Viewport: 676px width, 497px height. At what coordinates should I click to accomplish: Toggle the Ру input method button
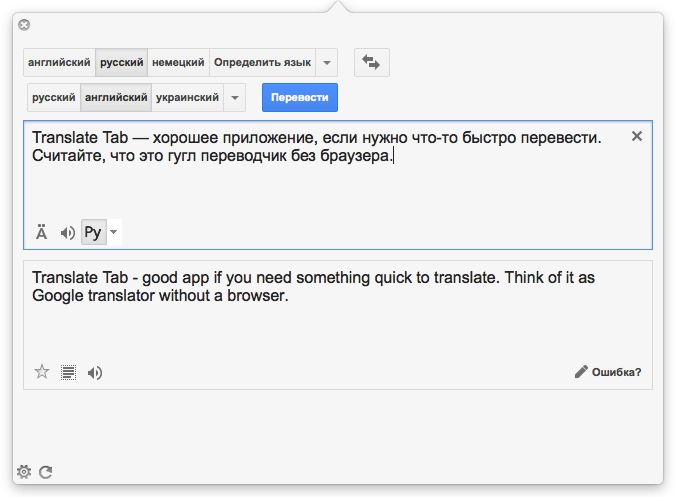tap(94, 232)
